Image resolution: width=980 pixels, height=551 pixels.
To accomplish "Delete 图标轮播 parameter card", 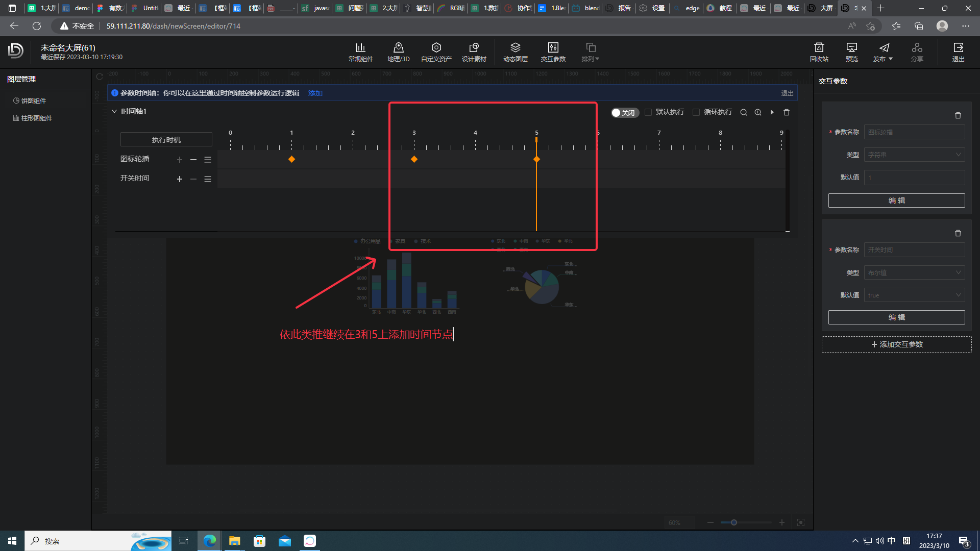I will click(958, 115).
